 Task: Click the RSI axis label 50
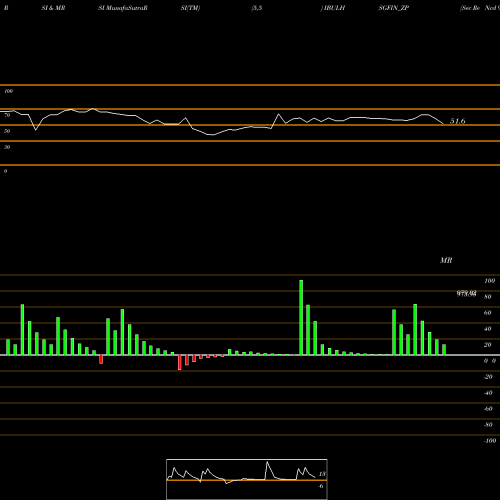click(7, 131)
